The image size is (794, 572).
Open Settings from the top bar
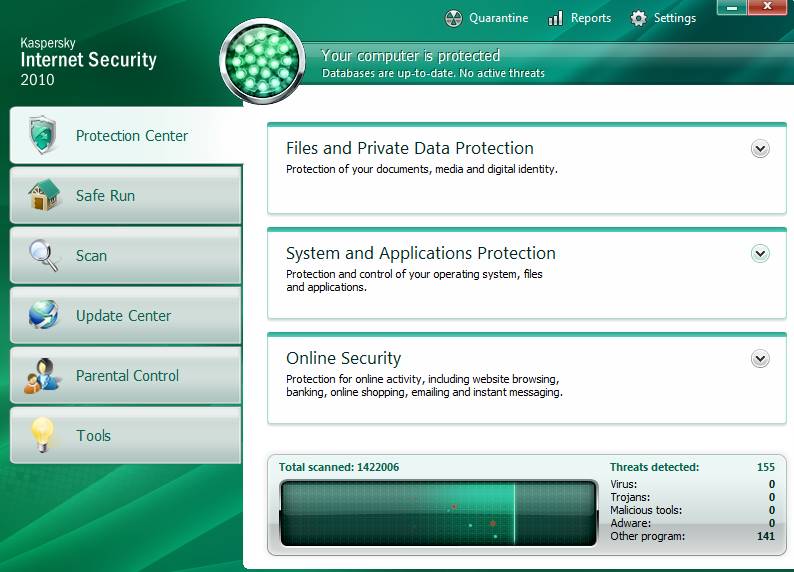click(x=663, y=18)
